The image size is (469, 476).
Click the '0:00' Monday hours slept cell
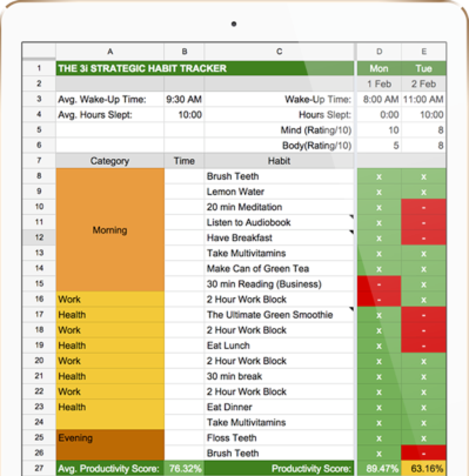(379, 115)
